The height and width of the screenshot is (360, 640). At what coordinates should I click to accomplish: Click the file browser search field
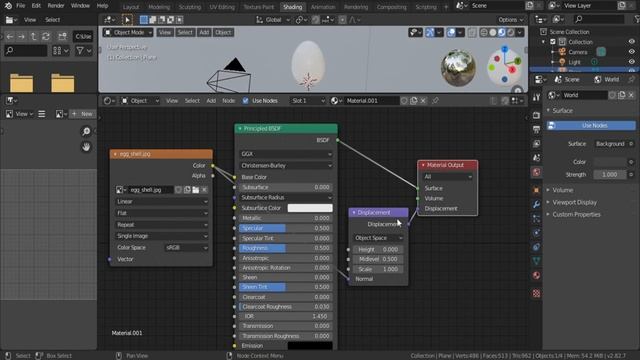[26, 51]
